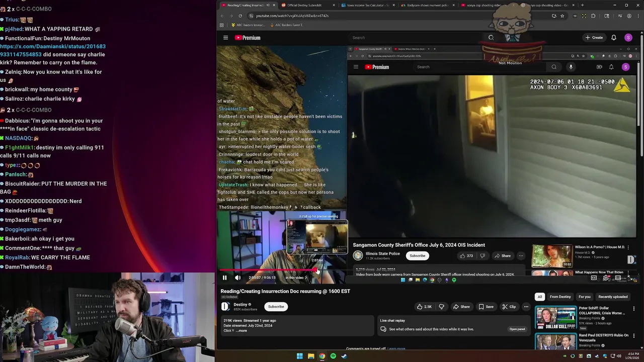Click inner video's Subscribe to Illinois State Police
644x362 pixels.
point(417,255)
